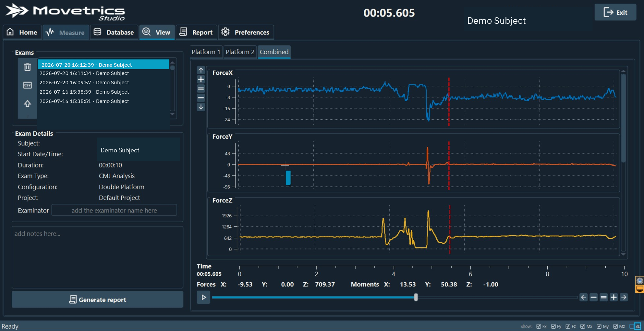Open the Measure tab
Image resolution: width=644 pixels, height=331 pixels.
click(x=66, y=32)
